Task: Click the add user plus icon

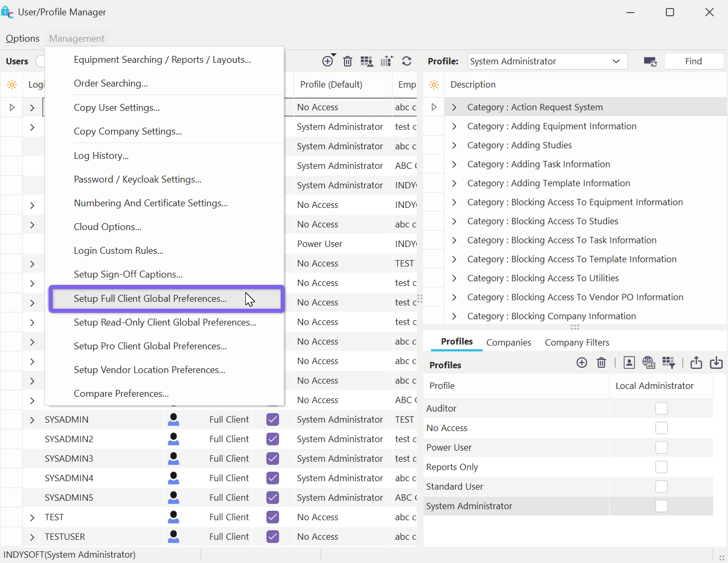Action: click(328, 61)
